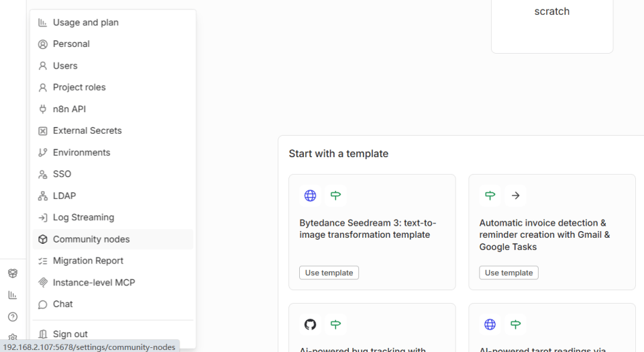Click the Help question mark icon

point(13,317)
